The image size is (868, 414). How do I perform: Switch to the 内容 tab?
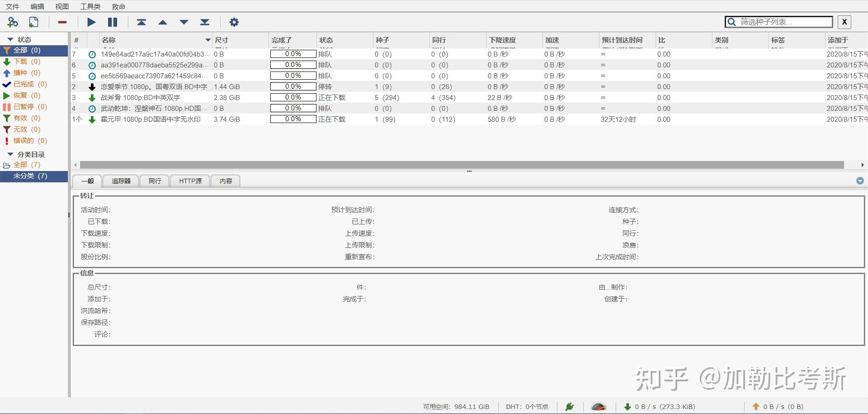(226, 181)
